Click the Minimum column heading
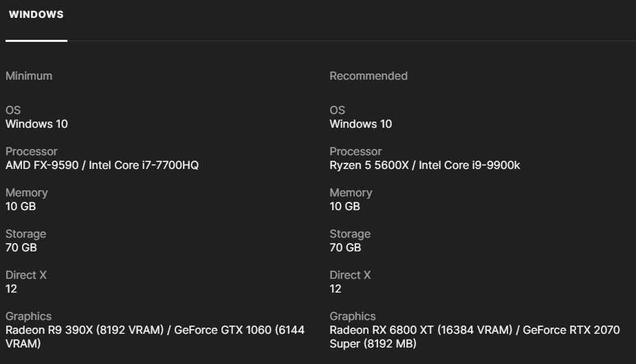 coord(29,76)
